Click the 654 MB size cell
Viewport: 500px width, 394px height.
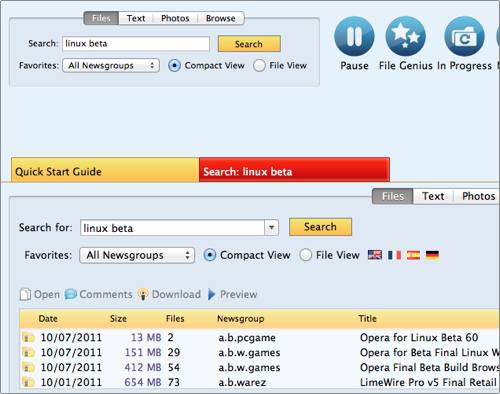[143, 382]
